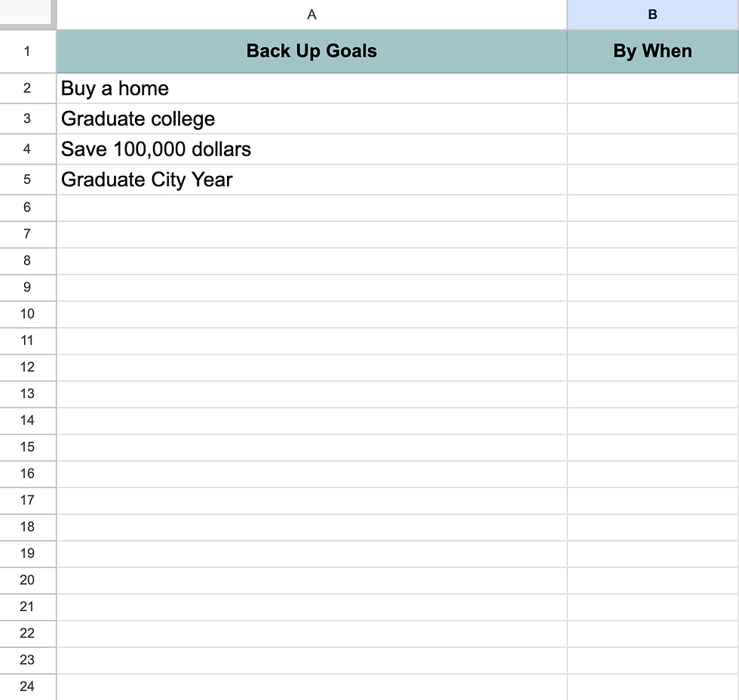Select the 'Graduate City Year' cell

pos(311,180)
